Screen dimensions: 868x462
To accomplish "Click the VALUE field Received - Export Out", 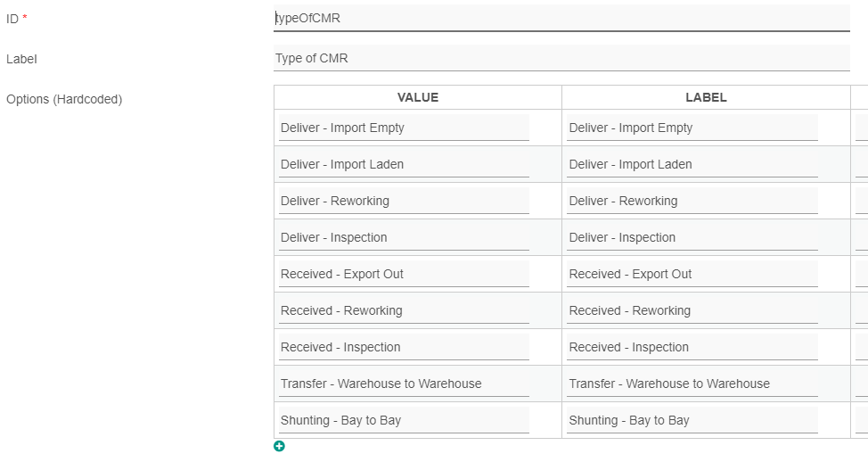I will (404, 274).
